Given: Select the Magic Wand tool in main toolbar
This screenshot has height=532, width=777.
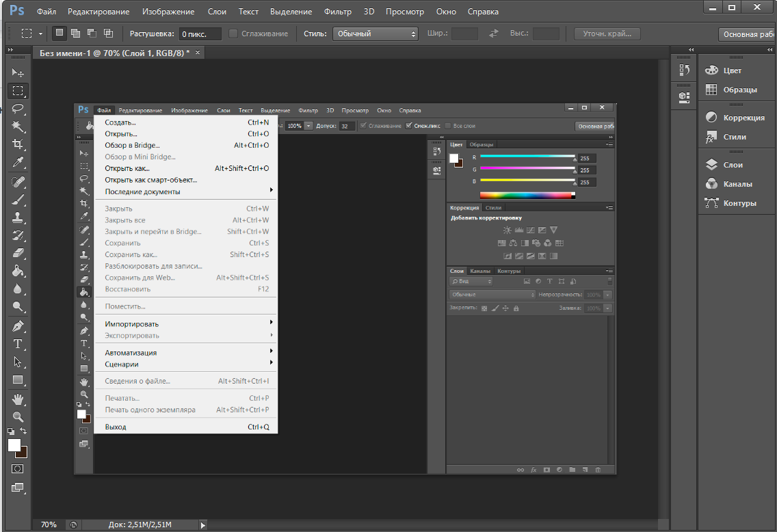Looking at the screenshot, I should (x=17, y=127).
